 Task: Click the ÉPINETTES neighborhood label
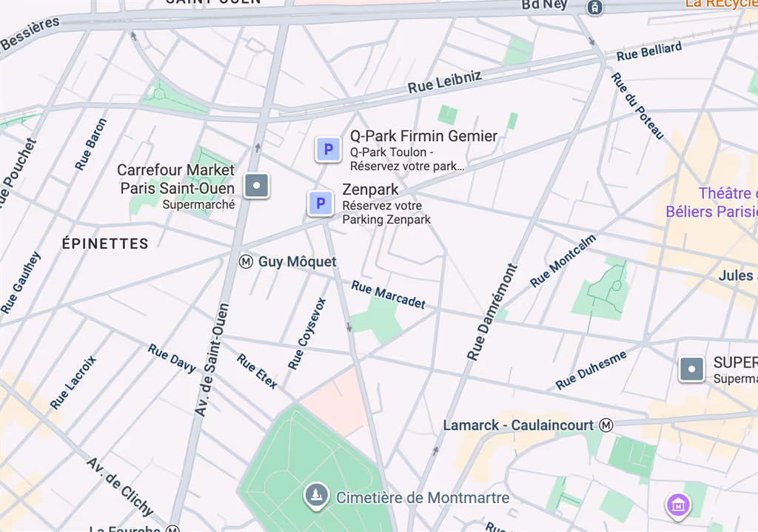pyautogui.click(x=105, y=243)
